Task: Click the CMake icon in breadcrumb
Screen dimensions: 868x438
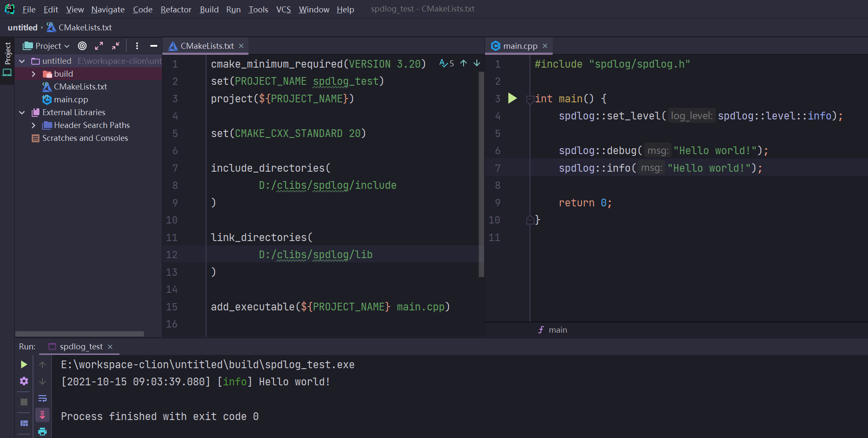Action: 51,27
